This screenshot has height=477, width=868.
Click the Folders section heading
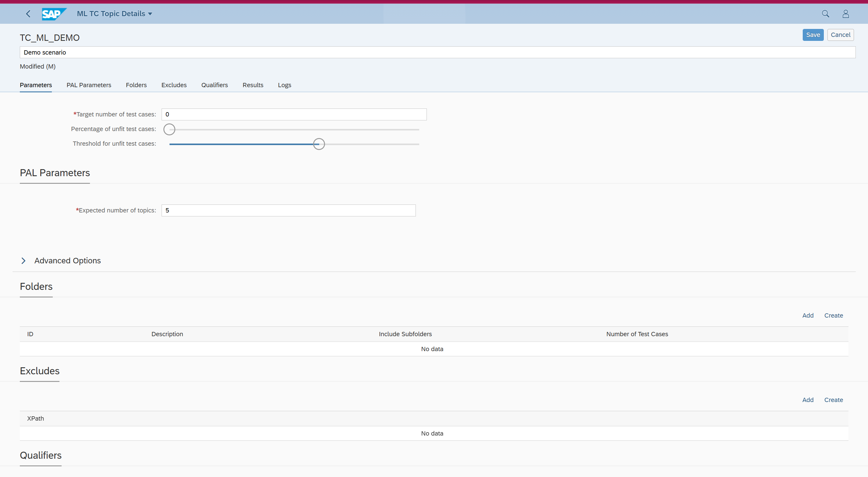pos(36,286)
